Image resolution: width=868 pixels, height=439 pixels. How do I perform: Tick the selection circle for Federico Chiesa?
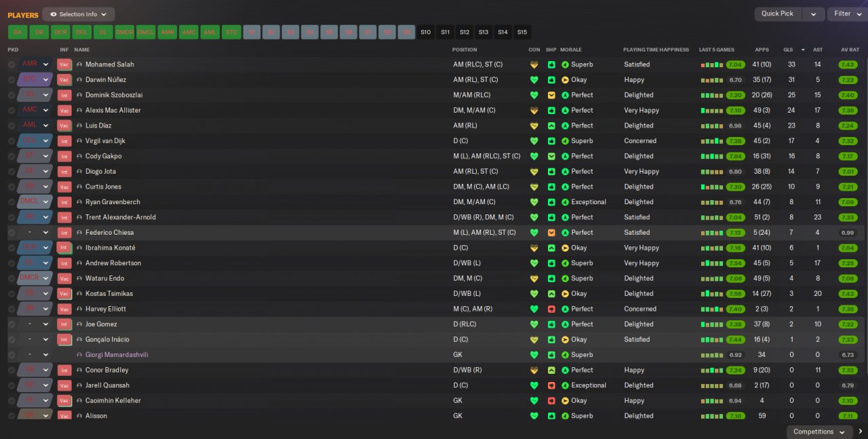[x=12, y=233]
